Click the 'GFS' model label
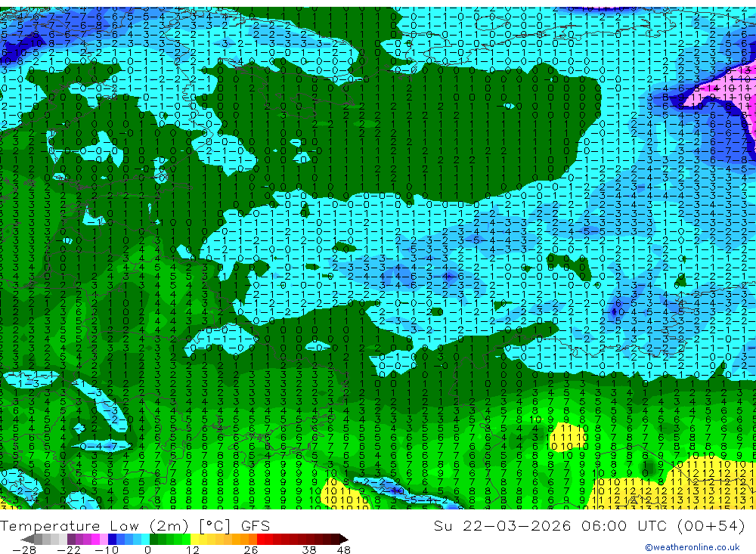This screenshot has height=554, width=756. 256,526
